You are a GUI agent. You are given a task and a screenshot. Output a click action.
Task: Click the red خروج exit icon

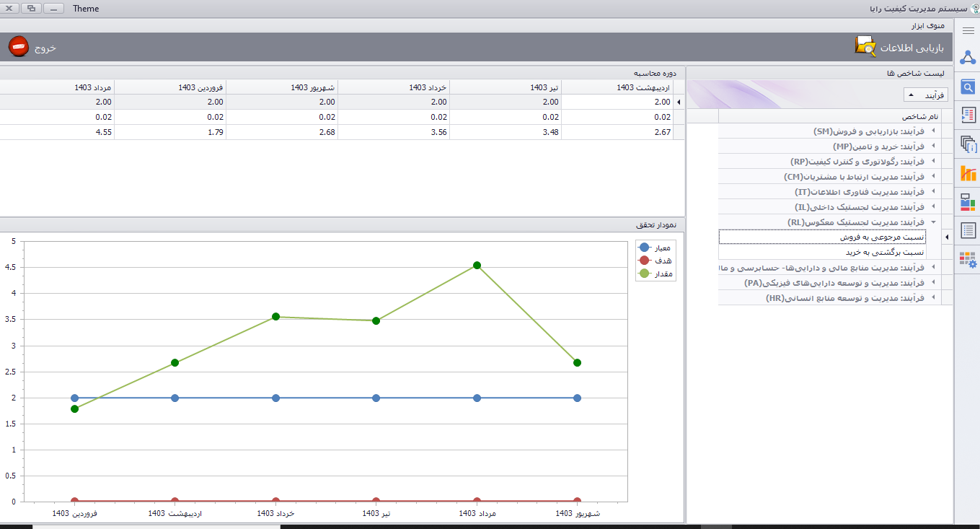coord(19,47)
